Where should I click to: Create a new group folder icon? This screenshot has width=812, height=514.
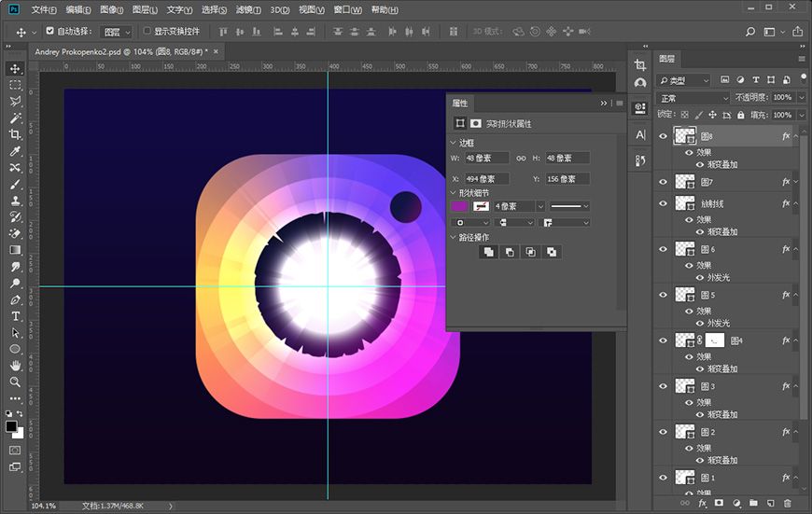[753, 503]
